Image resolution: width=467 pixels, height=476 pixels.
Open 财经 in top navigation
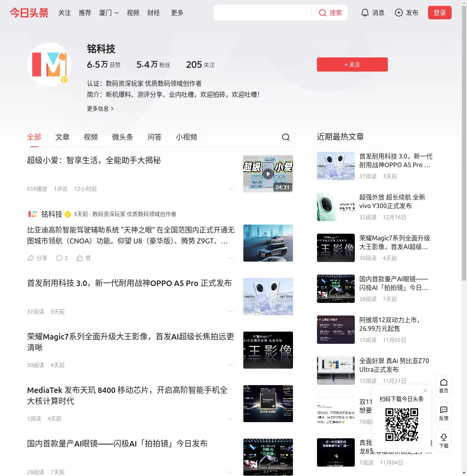tap(154, 13)
